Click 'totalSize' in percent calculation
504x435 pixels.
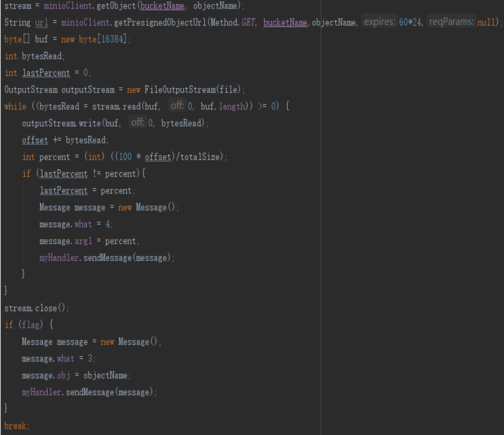point(199,157)
